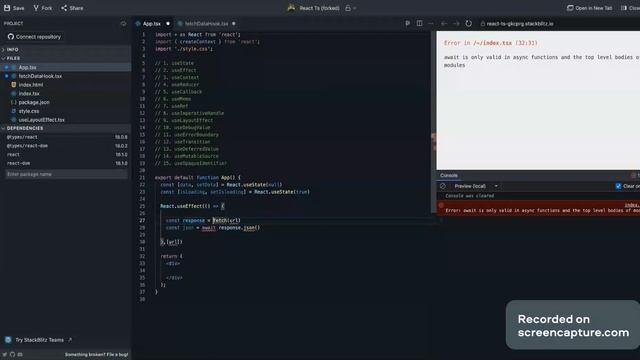Image resolution: width=640 pixels, height=360 pixels.
Task: Open the Preview (local) context dropdown
Action: coord(476,186)
